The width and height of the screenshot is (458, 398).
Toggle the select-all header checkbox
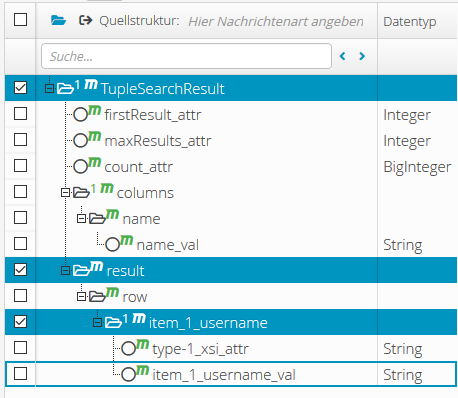coord(20,20)
